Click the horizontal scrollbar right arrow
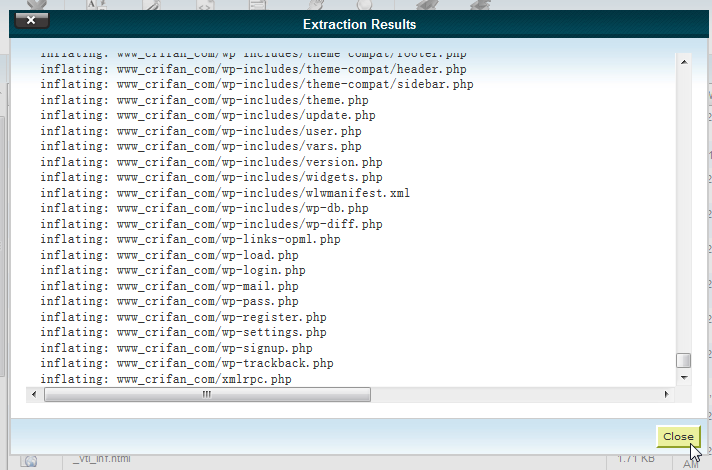The height and width of the screenshot is (470, 712). click(x=667, y=394)
